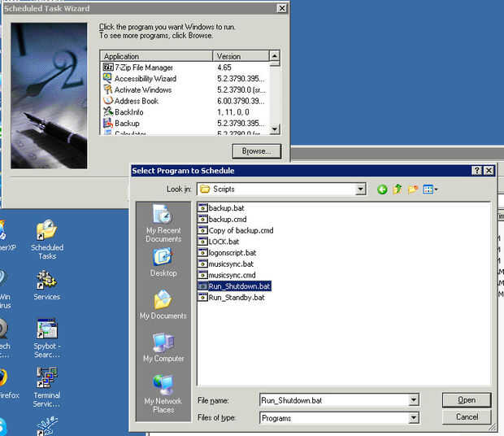504x436 pixels.
Task: Select the logonscript.bat file
Action: pyautogui.click(x=228, y=253)
